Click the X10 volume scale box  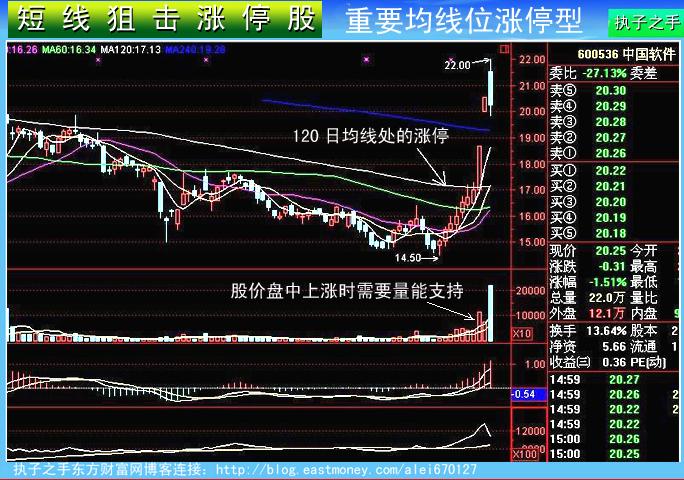[x=521, y=334]
